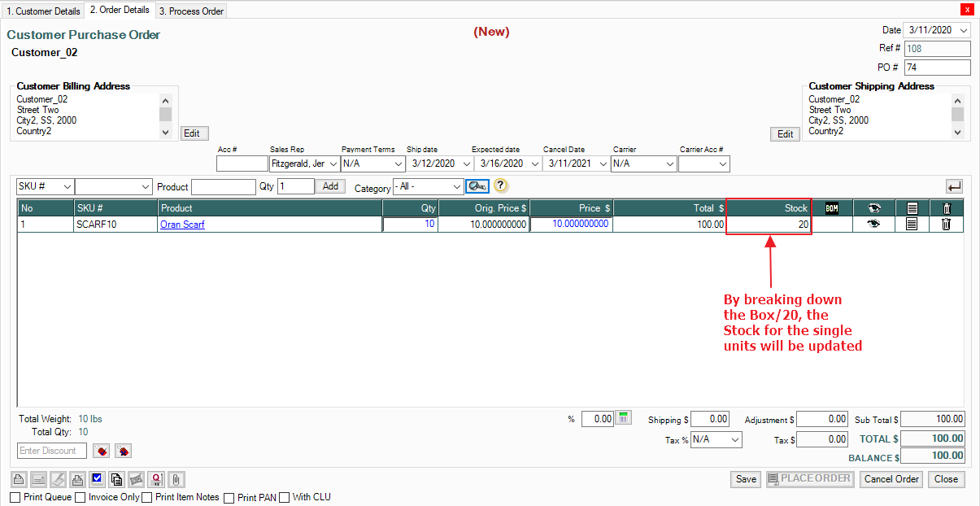Open notes icon for the SCARF10 row
Viewport: 980px width, 506px height.
[912, 225]
